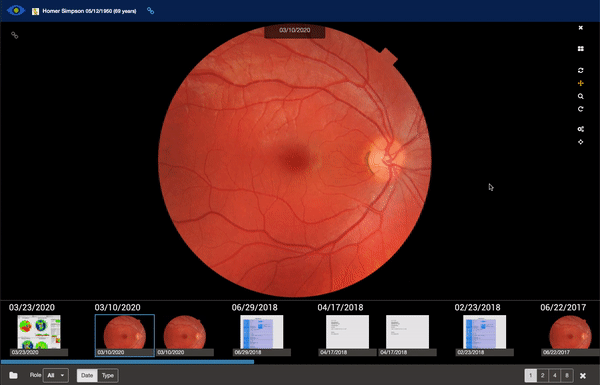Click the 04/17/2018 date group heading
The image size is (600, 385).
click(x=340, y=307)
